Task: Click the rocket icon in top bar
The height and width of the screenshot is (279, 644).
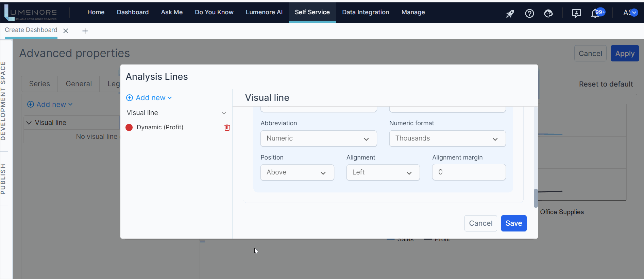Action: [x=510, y=14]
